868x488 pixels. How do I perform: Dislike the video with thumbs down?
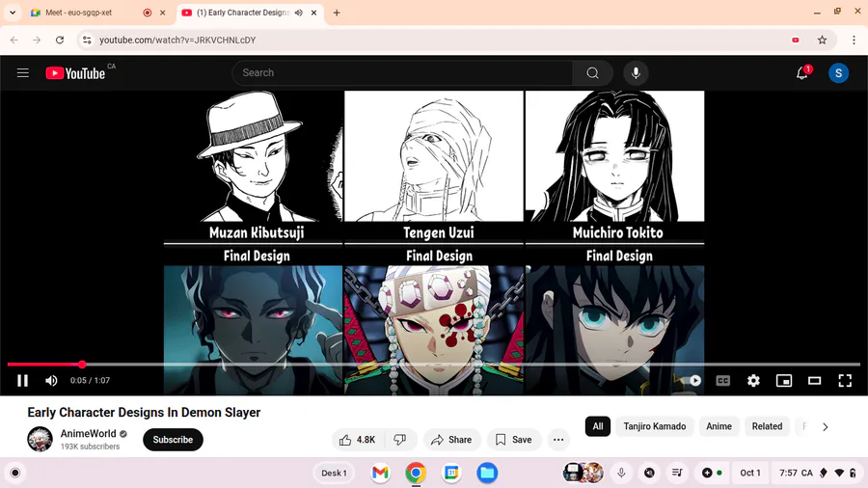(x=400, y=440)
